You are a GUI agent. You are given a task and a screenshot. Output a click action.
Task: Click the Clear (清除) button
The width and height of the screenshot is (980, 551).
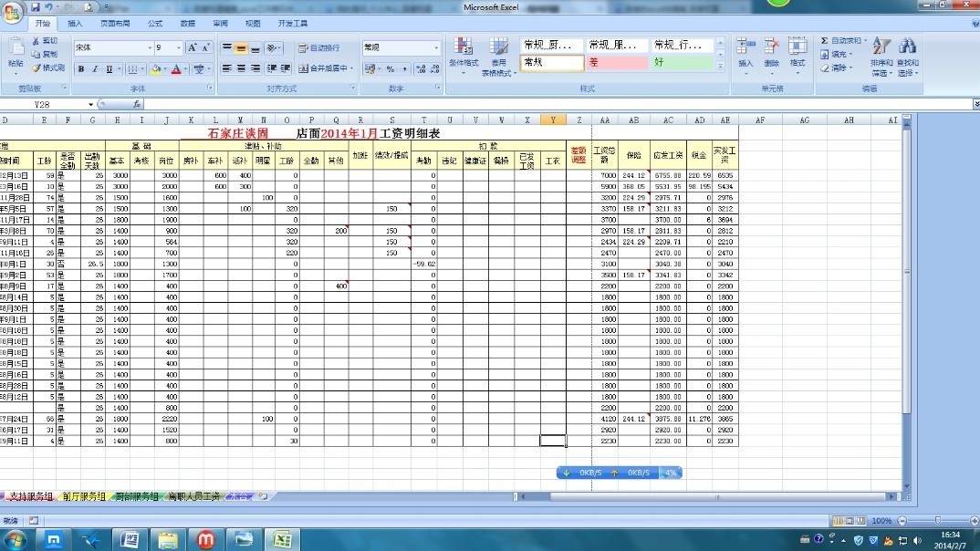(x=836, y=68)
